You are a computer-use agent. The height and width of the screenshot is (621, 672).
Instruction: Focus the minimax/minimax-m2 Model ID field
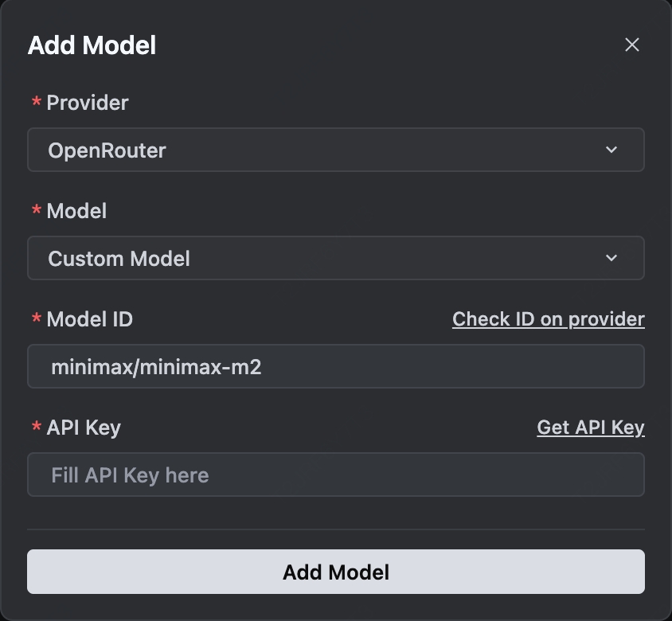tap(334, 367)
